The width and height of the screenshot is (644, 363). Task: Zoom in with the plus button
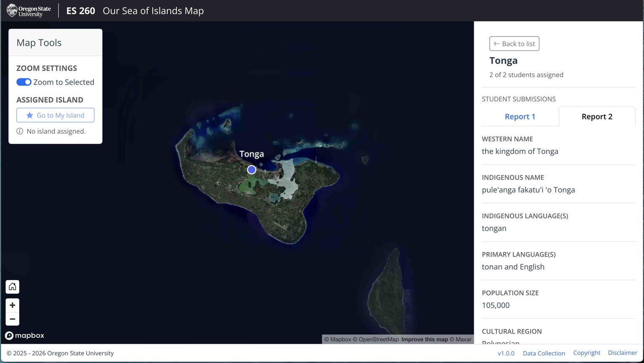coord(13,305)
